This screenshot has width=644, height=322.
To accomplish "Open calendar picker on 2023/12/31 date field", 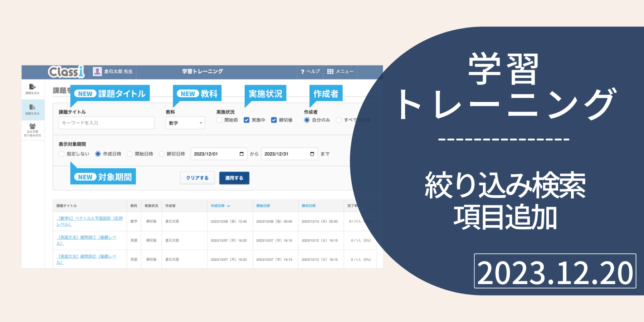I will click(312, 154).
